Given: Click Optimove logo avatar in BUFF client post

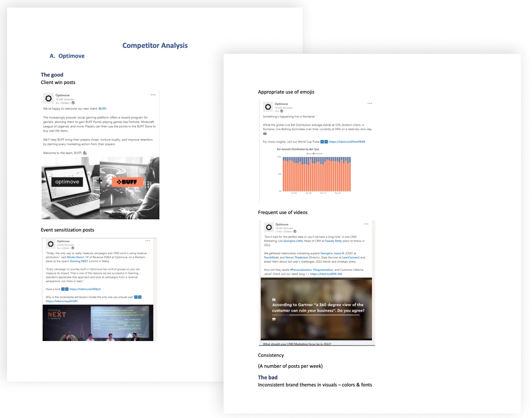Looking at the screenshot, I should pos(49,98).
